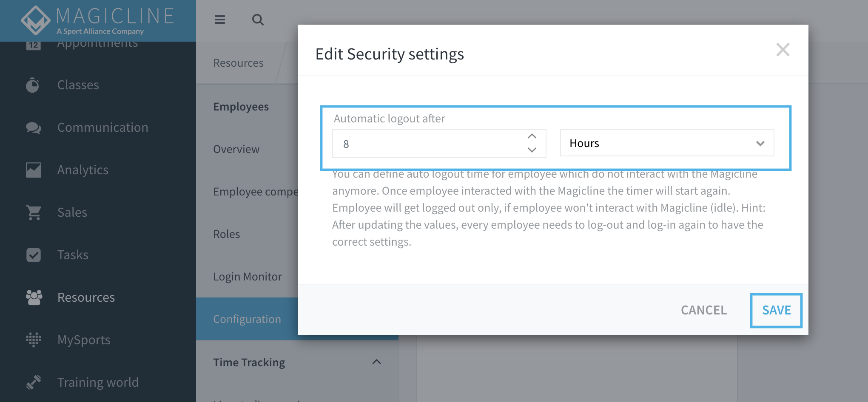Open the search magnifier icon

tap(258, 20)
